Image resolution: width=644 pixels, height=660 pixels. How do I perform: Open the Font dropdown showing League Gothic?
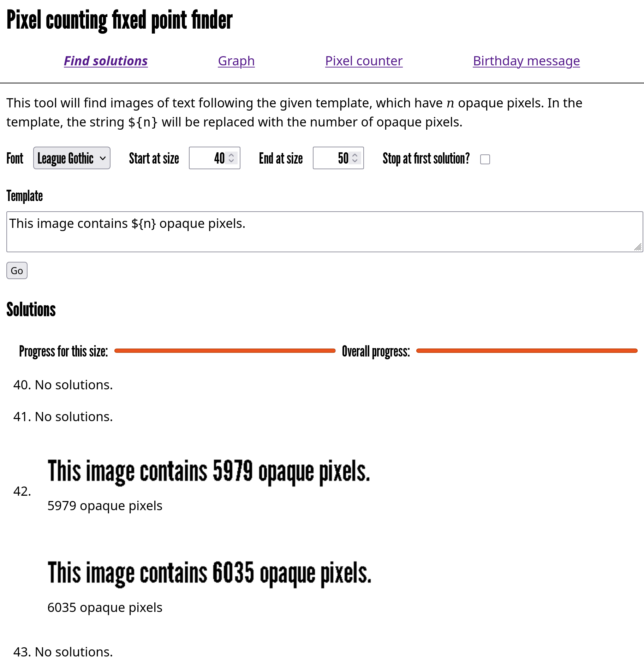[x=72, y=158]
